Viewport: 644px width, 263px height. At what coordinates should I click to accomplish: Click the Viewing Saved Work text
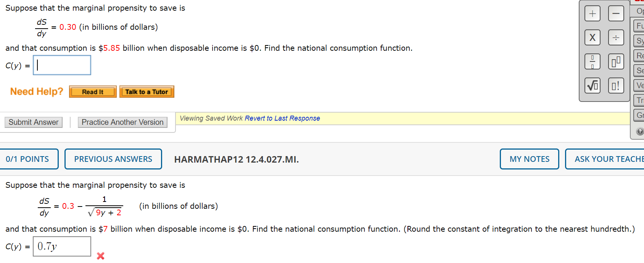[211, 118]
